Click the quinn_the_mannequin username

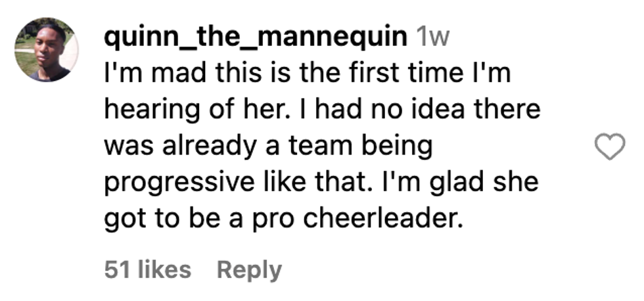coord(256,38)
